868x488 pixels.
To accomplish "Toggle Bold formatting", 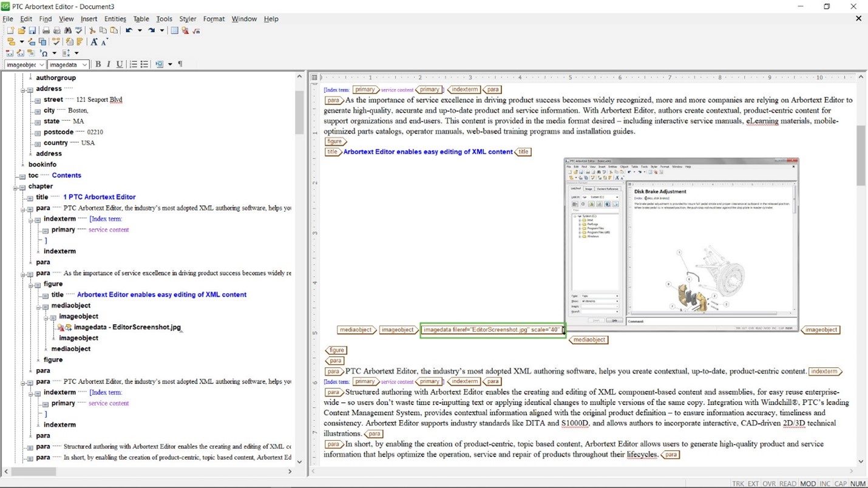I will click(98, 64).
